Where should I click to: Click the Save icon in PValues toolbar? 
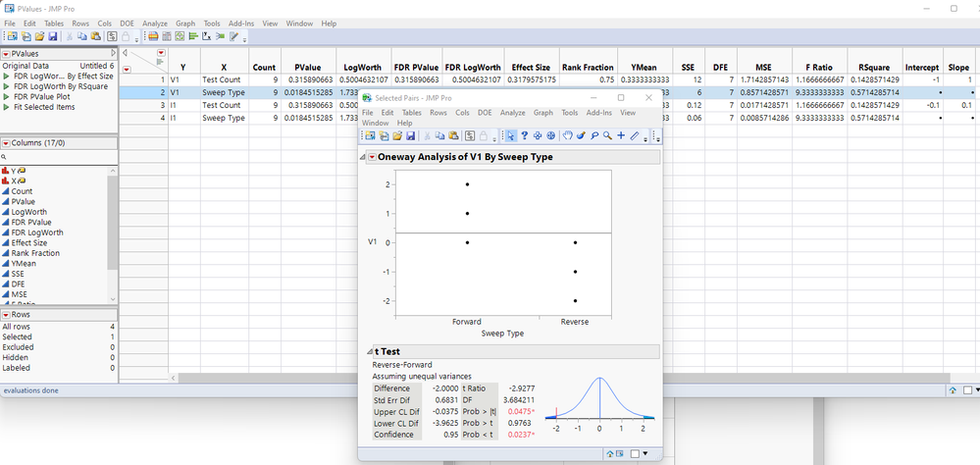[x=53, y=36]
